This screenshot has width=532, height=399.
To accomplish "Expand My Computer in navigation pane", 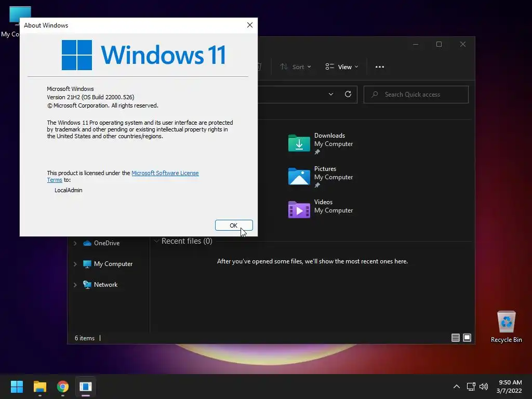I will [75, 264].
